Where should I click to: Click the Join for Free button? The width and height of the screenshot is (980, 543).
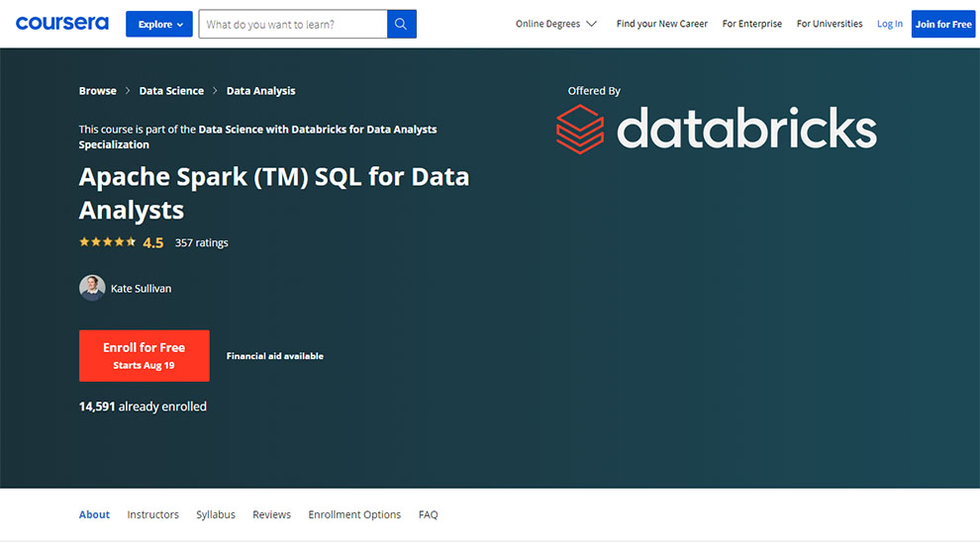(943, 25)
